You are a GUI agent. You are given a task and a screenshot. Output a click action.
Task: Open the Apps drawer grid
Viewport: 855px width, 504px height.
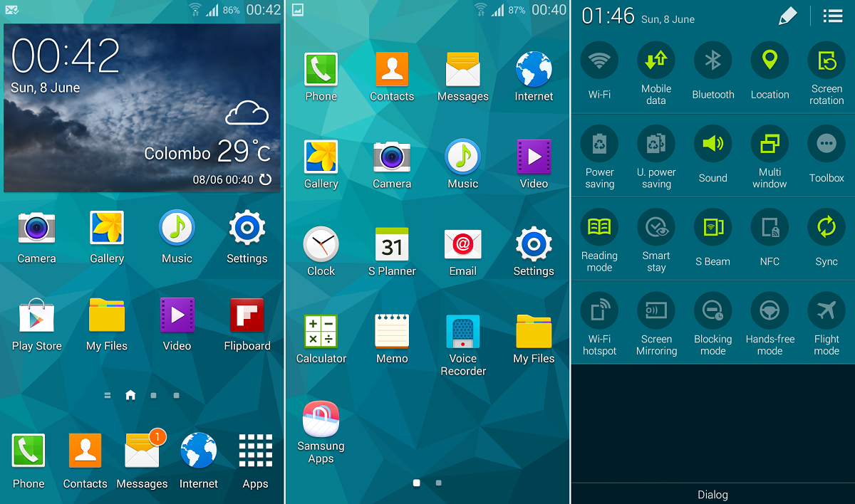(x=255, y=451)
